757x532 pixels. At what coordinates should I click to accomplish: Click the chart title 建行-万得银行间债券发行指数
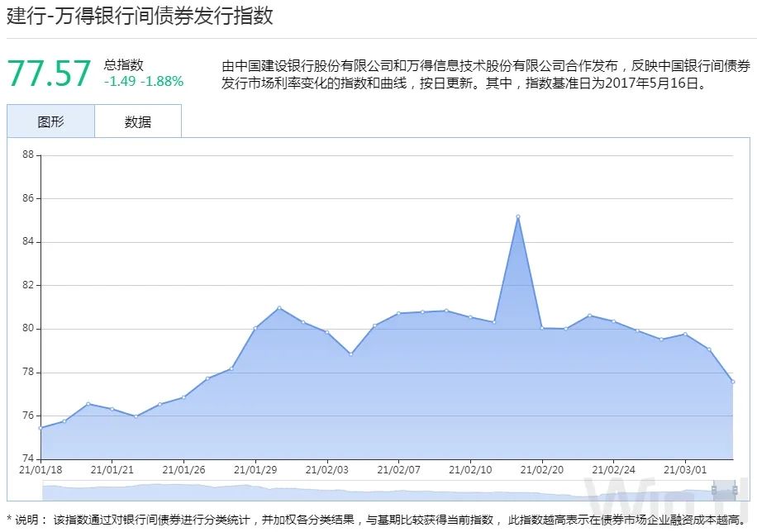click(x=140, y=16)
